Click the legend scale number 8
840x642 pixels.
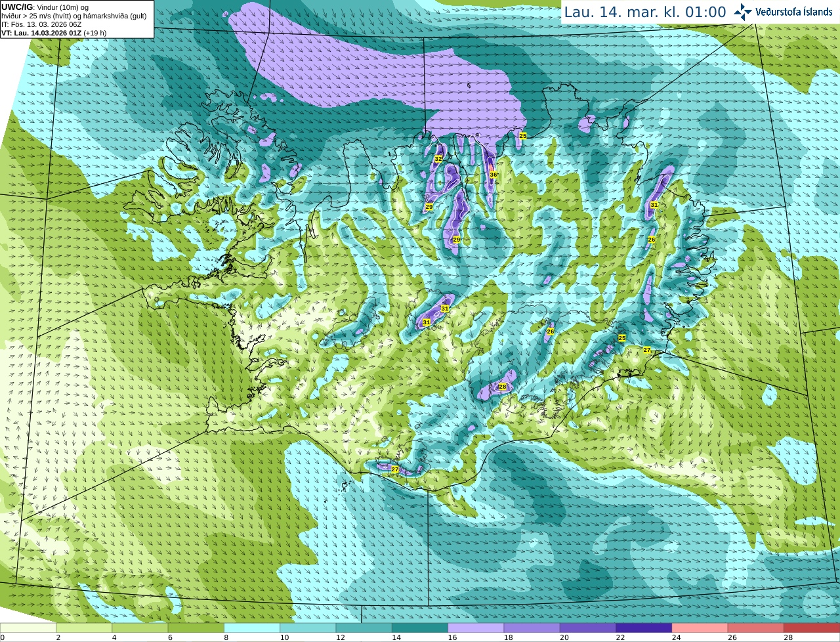coord(226,637)
